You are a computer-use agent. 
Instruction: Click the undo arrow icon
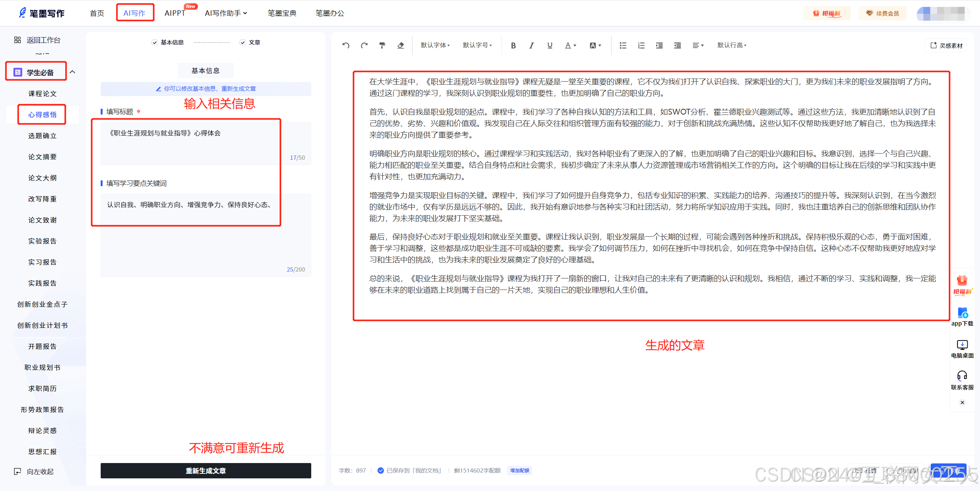tap(346, 46)
